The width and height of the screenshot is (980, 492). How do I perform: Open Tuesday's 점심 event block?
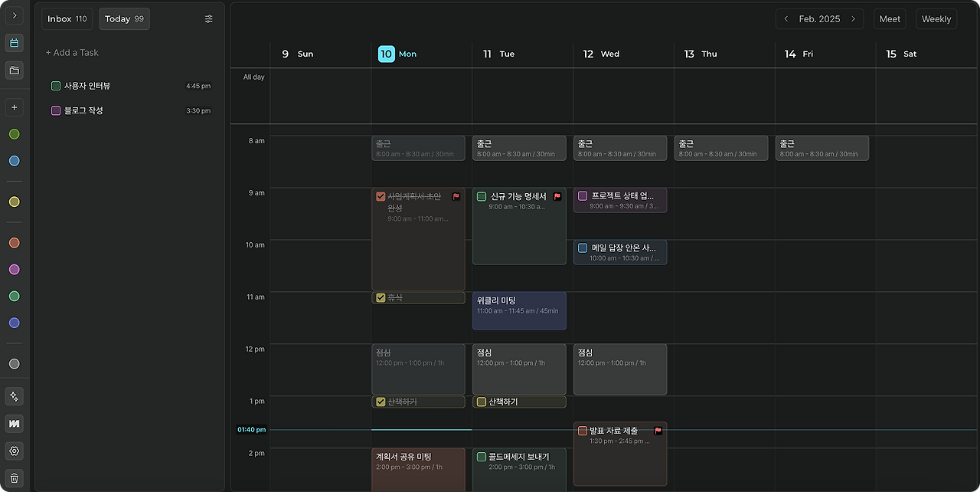click(519, 369)
